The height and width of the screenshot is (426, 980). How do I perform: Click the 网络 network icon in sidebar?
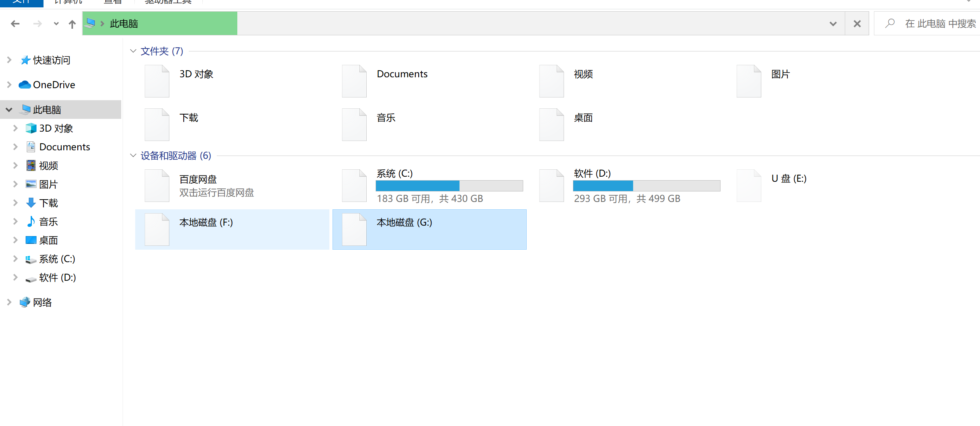pyautogui.click(x=25, y=302)
